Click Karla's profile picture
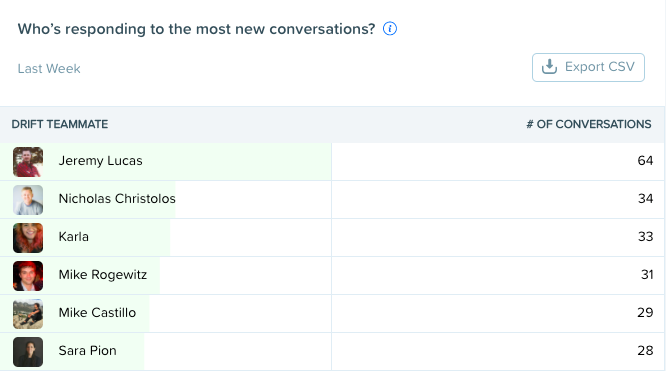 click(x=28, y=238)
